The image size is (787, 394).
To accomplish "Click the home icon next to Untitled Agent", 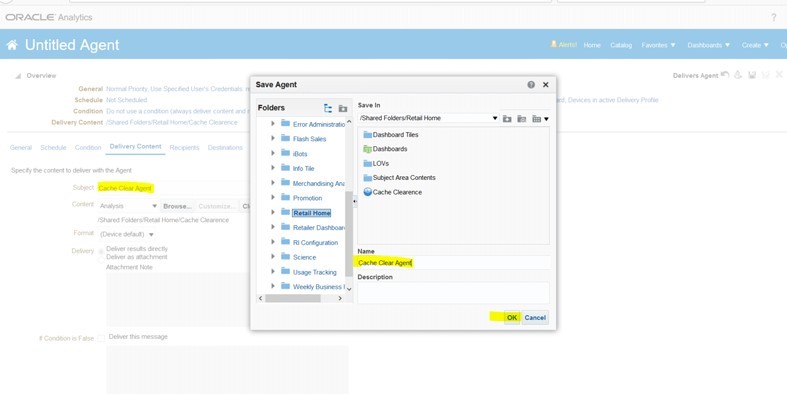I will (12, 45).
